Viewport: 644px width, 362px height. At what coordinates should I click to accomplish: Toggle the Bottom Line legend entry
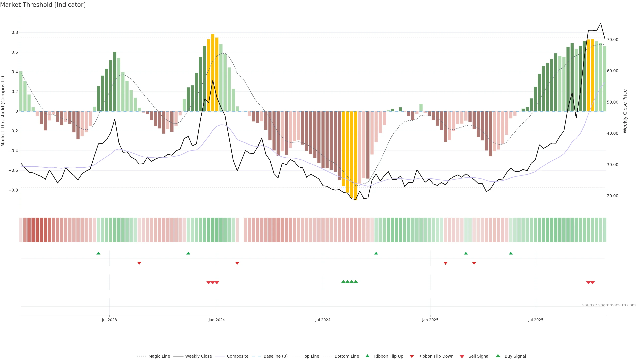[x=346, y=356]
